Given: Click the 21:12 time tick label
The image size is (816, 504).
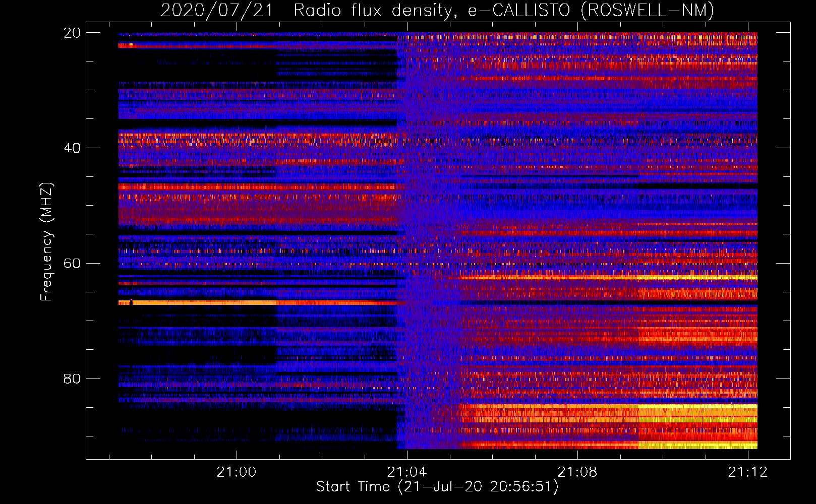Looking at the screenshot, I should pos(747,472).
